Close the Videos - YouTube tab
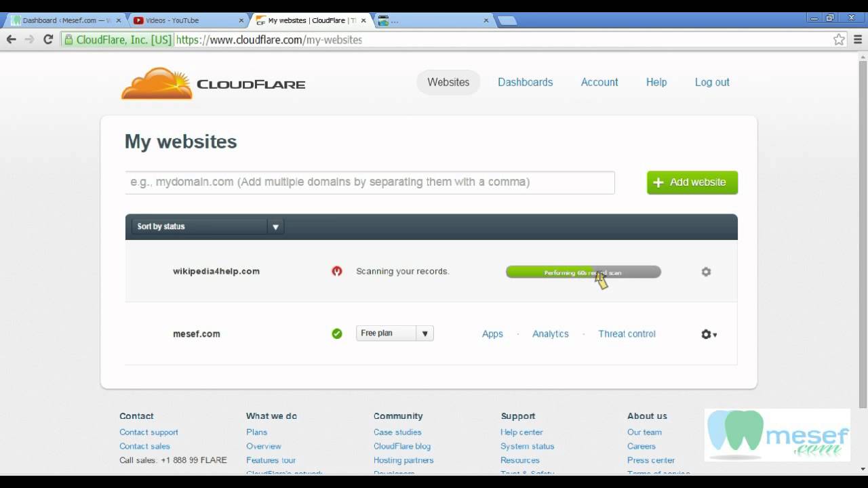The height and width of the screenshot is (488, 868). tap(241, 20)
